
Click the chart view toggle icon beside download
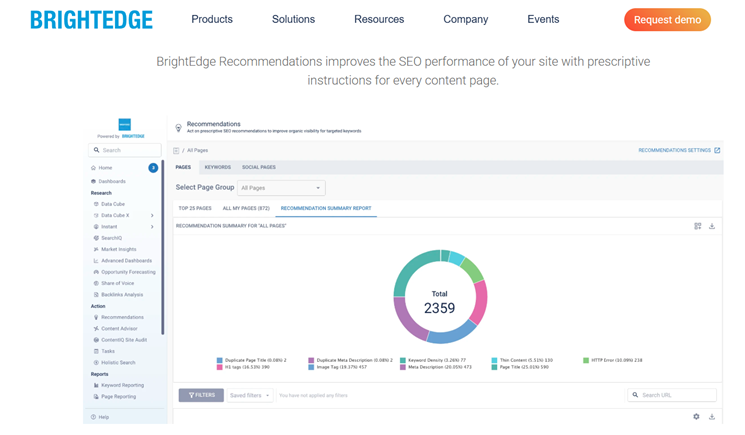(x=697, y=226)
